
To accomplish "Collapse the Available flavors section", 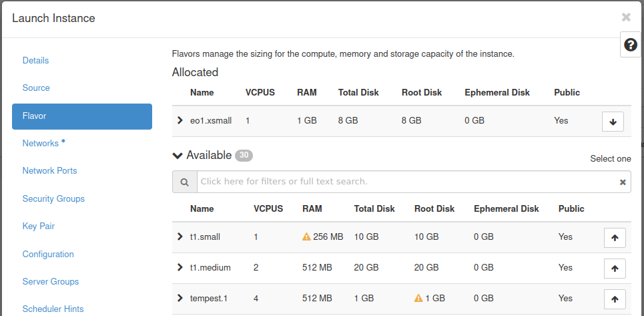I will pos(178,156).
